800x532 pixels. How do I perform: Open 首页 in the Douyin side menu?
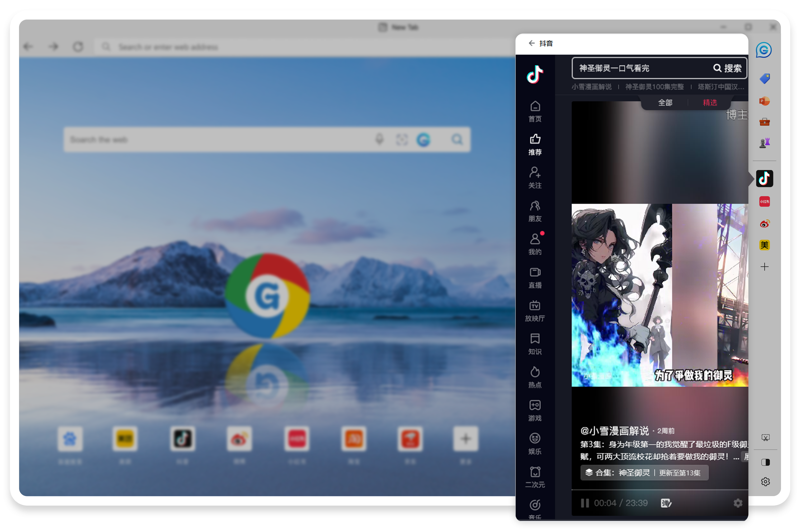pyautogui.click(x=535, y=112)
